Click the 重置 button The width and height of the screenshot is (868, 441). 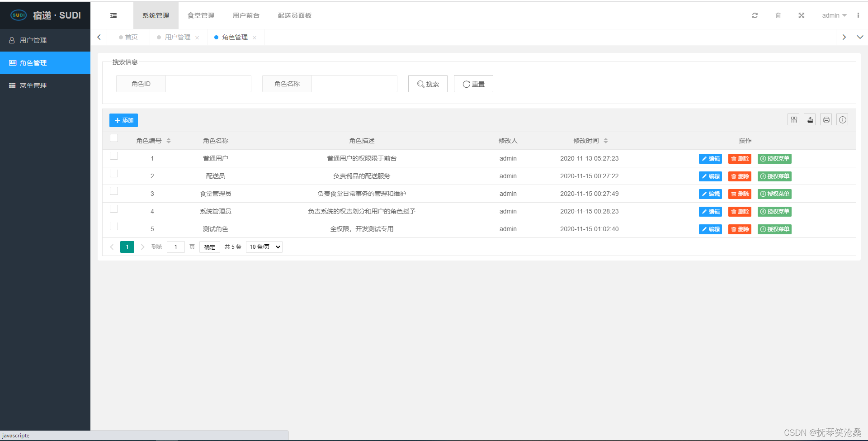tap(473, 84)
